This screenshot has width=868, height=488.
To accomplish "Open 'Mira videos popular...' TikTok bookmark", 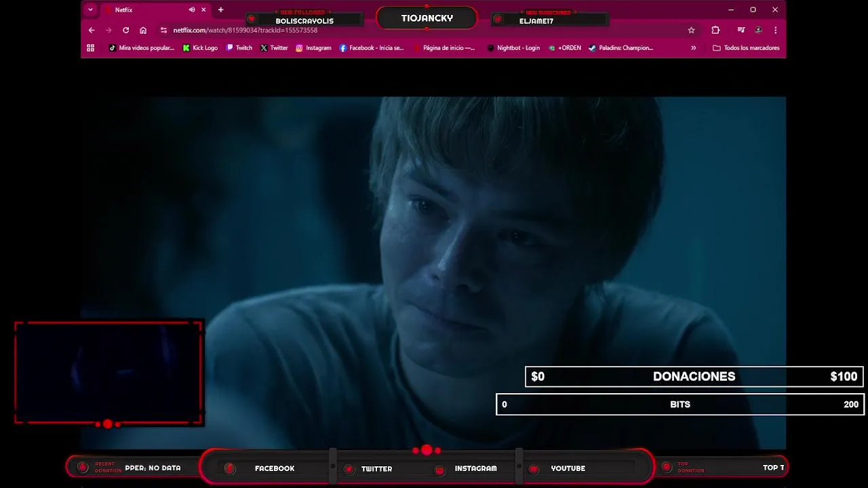I will click(x=141, y=47).
